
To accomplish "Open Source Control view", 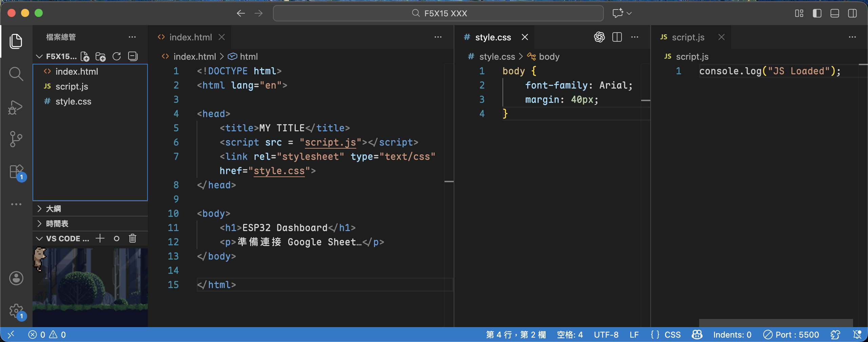I will [x=16, y=139].
